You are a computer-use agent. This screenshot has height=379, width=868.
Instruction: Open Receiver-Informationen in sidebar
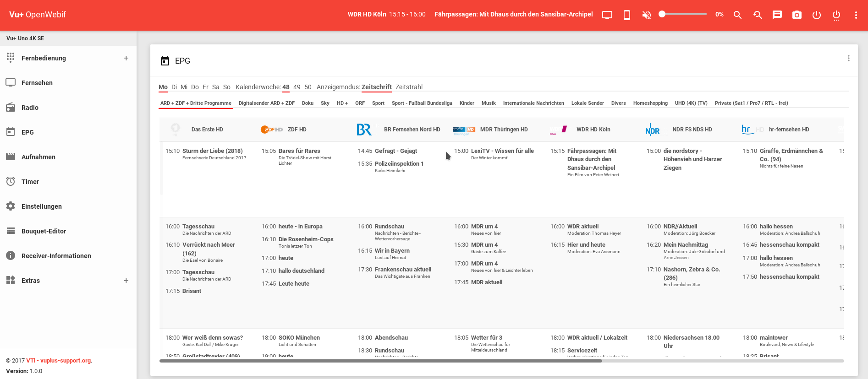tap(68, 256)
